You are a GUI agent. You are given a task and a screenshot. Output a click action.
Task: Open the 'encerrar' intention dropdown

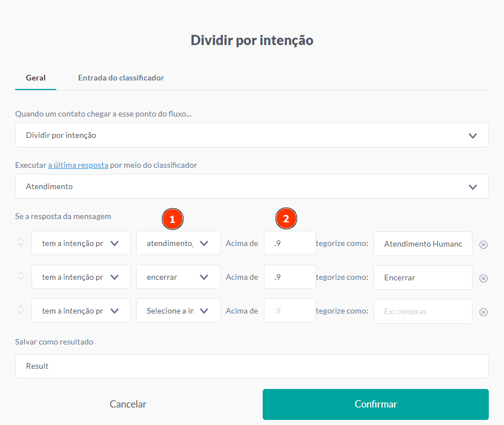pos(178,276)
